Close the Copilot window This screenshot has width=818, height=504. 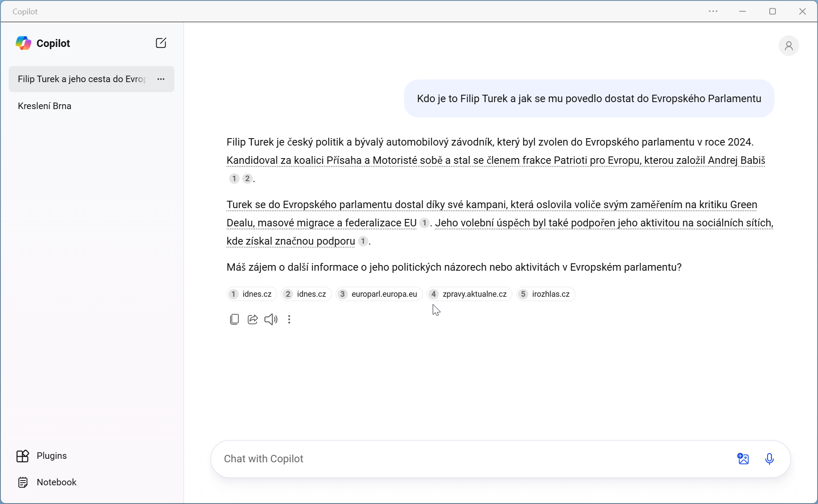tap(803, 11)
